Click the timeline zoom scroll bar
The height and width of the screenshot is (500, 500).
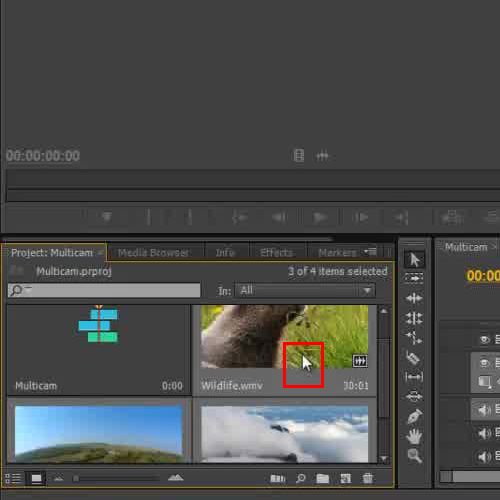[476, 476]
